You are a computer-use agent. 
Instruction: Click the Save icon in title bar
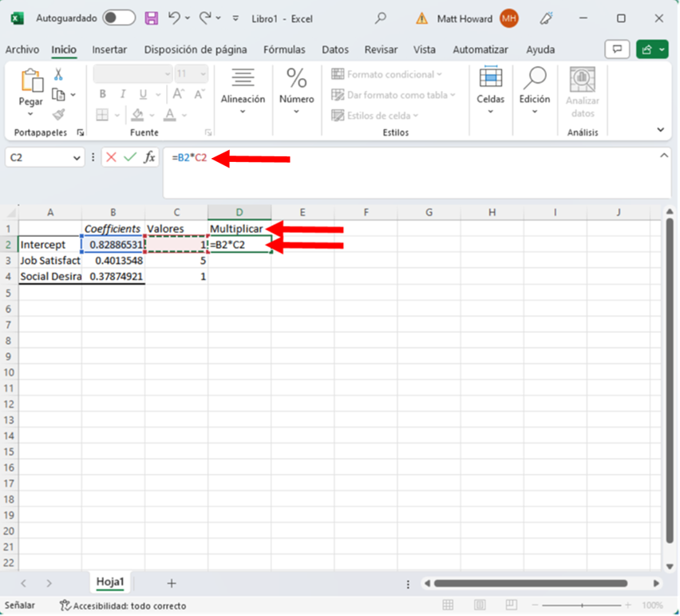(152, 18)
